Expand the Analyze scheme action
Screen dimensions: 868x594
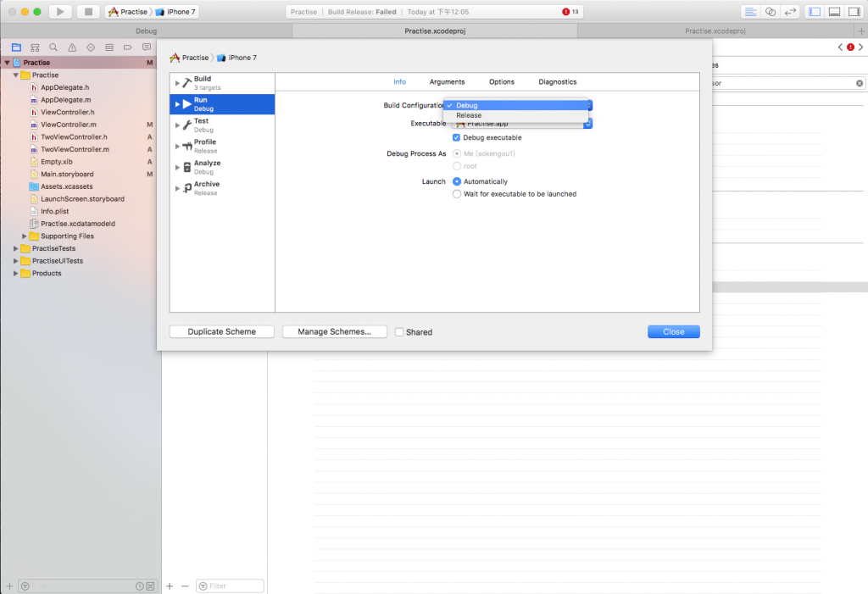[x=177, y=167]
